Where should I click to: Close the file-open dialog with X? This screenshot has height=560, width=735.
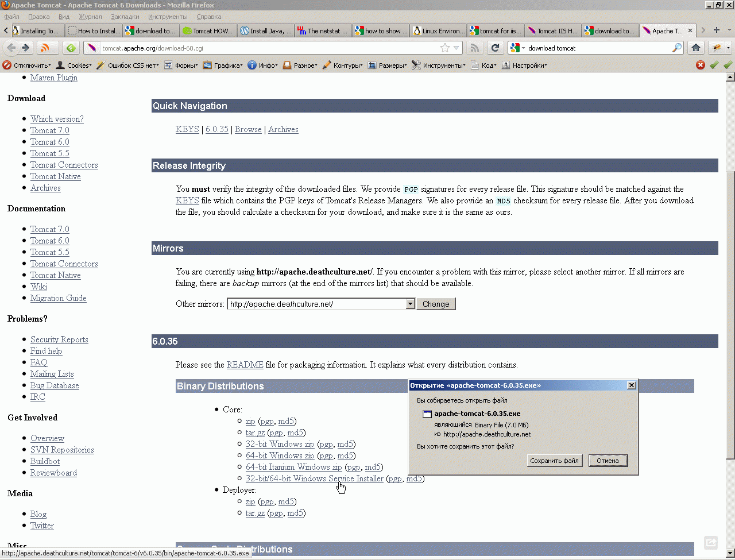click(x=632, y=385)
